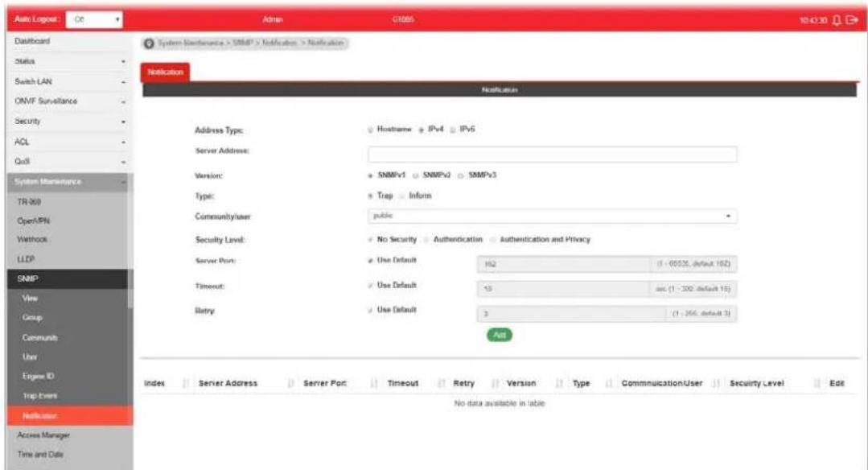Expand the ACL menu
The width and height of the screenshot is (868, 470).
click(70, 142)
